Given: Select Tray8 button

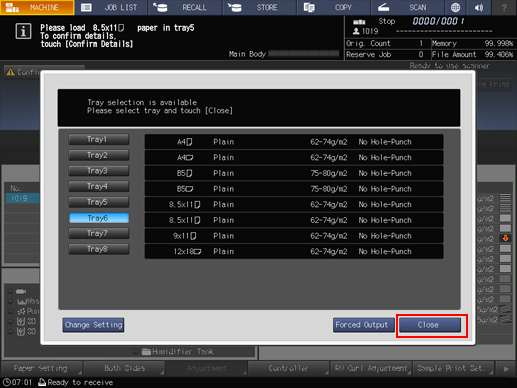Looking at the screenshot, I should pos(99,249).
